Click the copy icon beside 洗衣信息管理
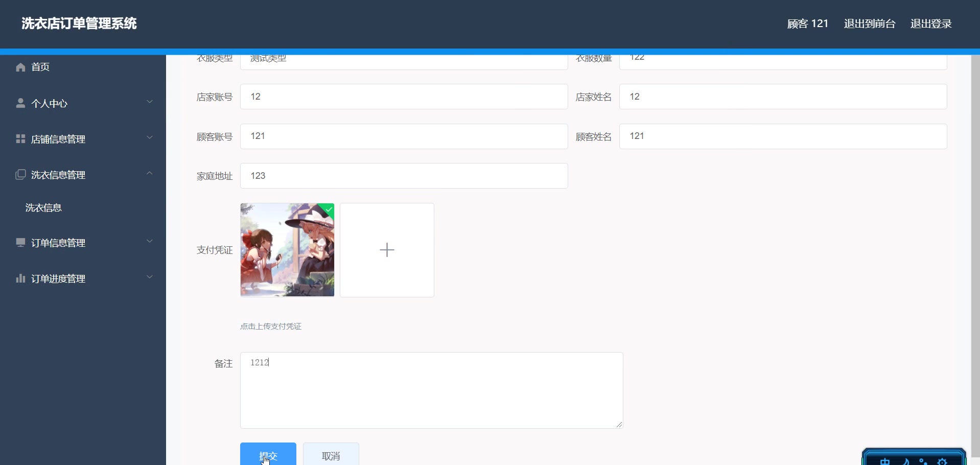980x465 pixels. pyautogui.click(x=20, y=175)
